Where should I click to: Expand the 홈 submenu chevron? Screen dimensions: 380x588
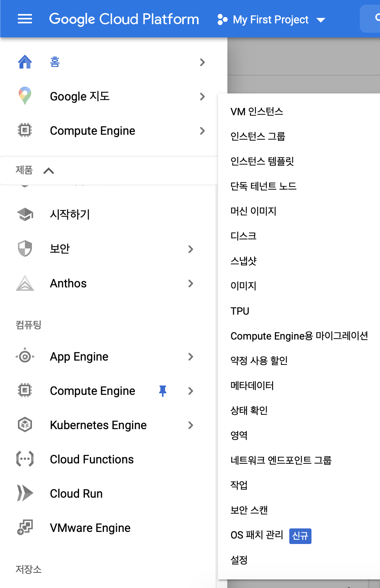[x=202, y=62]
